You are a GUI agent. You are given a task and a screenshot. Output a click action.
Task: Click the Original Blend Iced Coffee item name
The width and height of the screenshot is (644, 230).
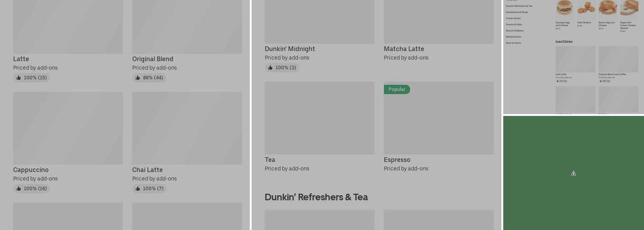[612, 74]
